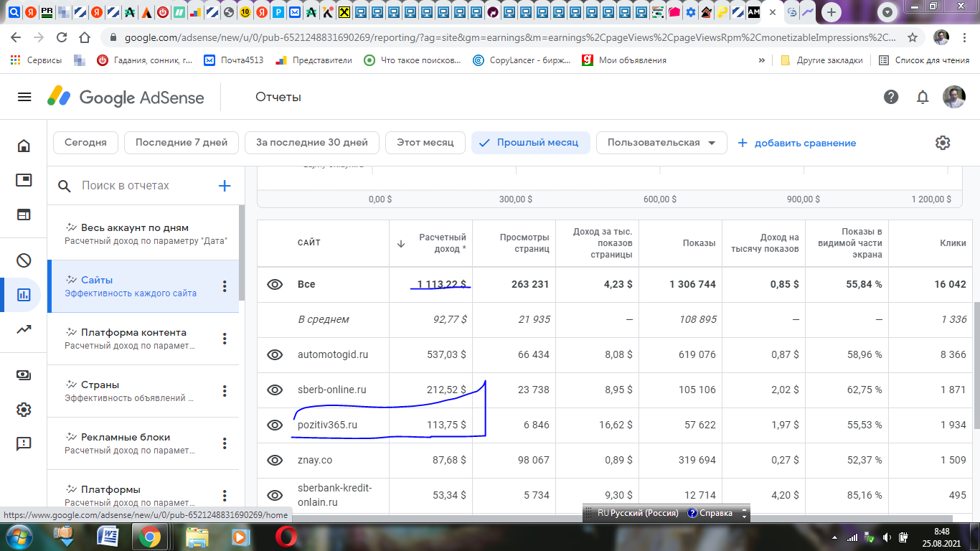The image size is (980, 551).
Task: Open the Windows Start menu
Action: 18,537
